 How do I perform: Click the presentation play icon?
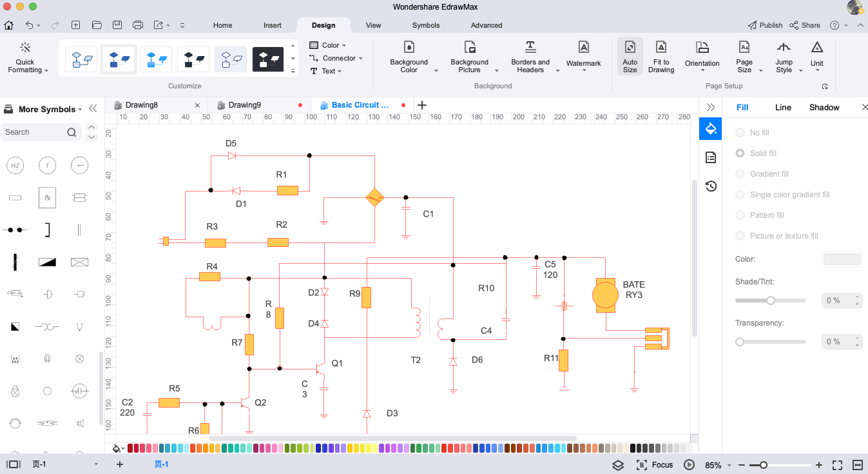tap(689, 465)
